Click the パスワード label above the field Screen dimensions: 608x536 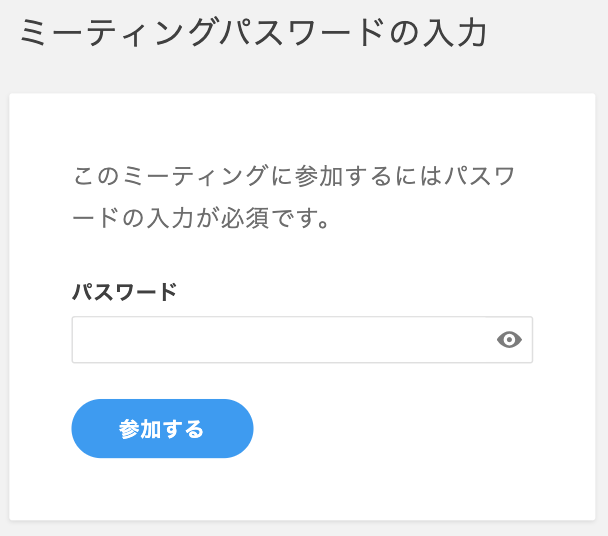(124, 292)
